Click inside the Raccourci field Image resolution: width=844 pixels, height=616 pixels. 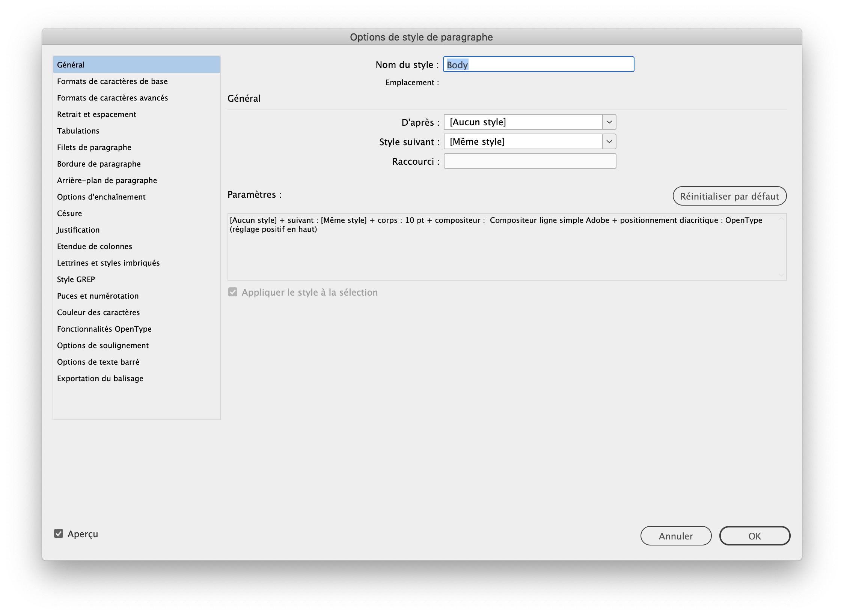[529, 161]
